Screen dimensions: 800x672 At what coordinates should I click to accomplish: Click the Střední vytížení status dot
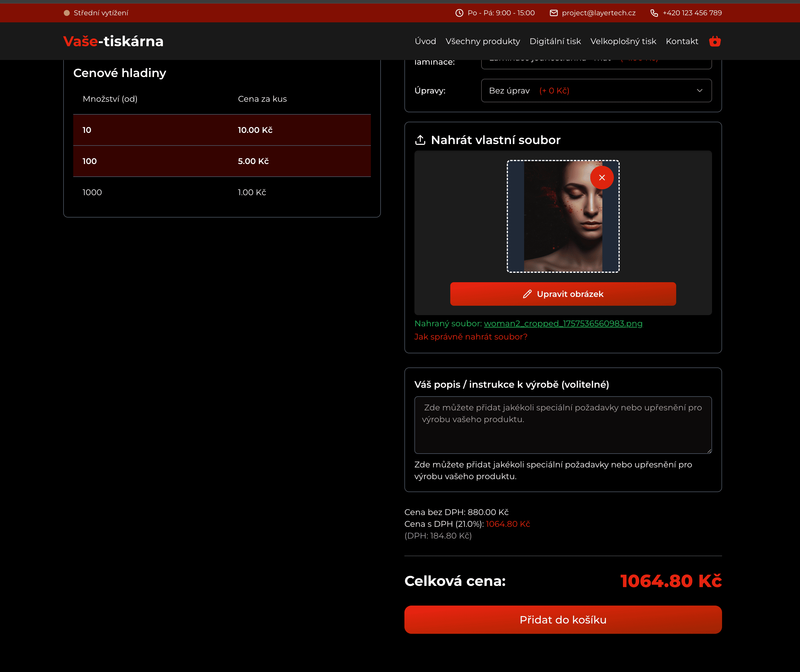point(67,13)
